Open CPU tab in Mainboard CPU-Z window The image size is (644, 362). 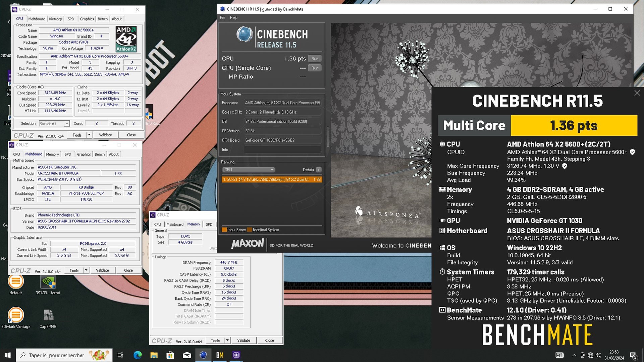pos(16,154)
